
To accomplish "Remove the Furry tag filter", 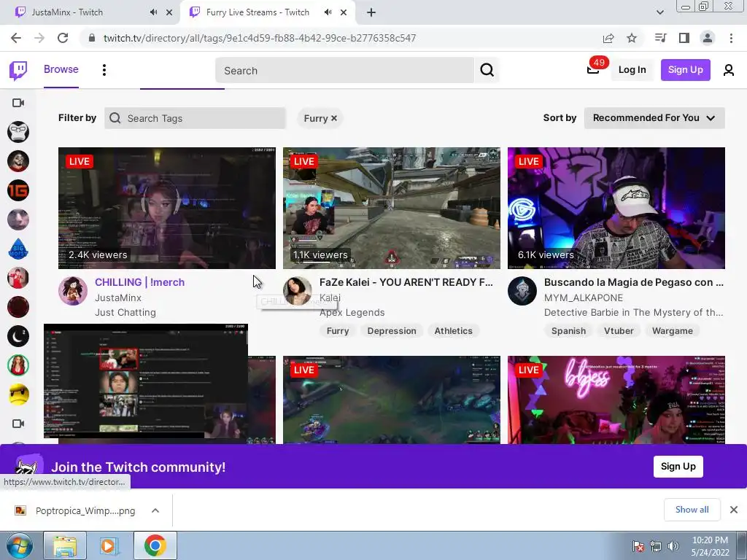I will 334,118.
